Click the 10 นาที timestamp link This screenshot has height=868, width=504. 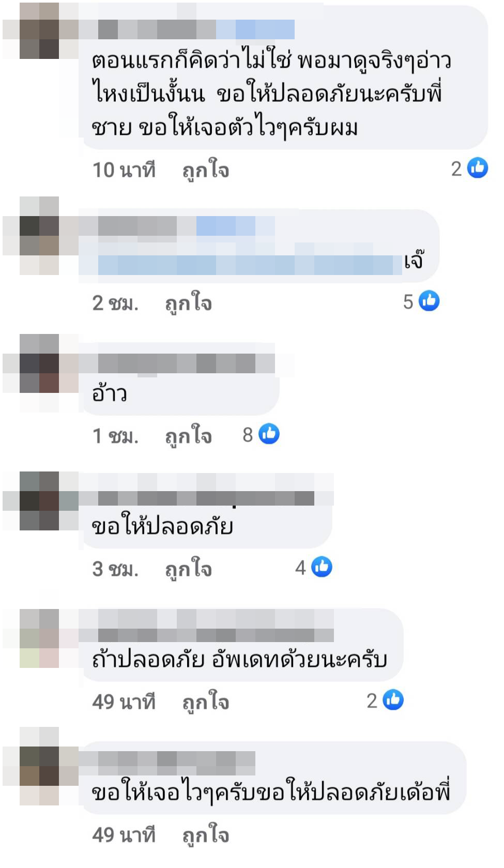124,170
